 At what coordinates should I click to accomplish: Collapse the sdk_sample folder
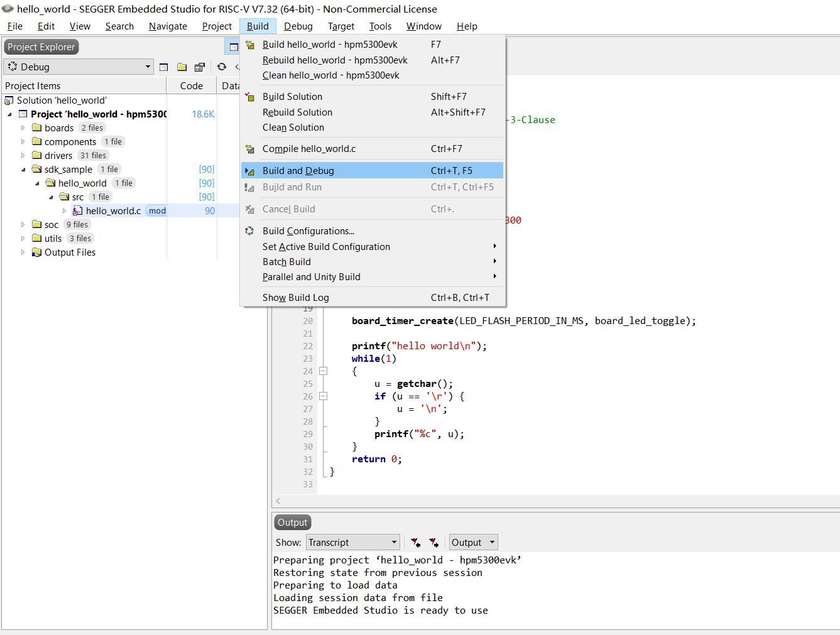23,170
